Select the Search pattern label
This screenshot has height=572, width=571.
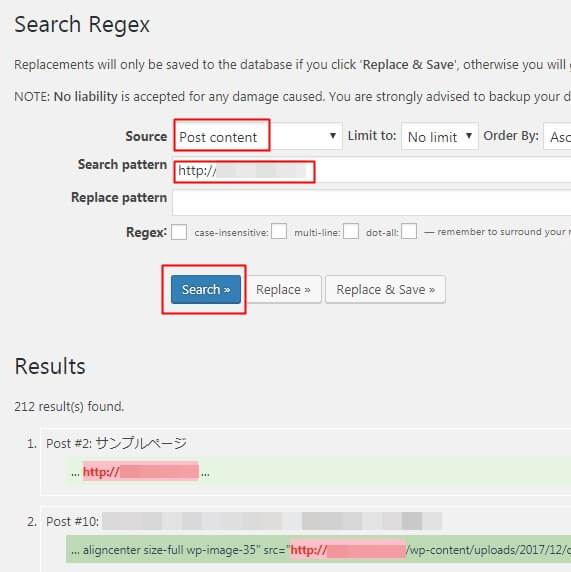122,165
